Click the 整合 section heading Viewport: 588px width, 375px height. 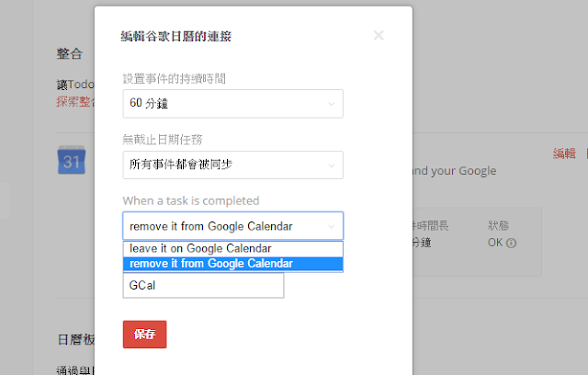[70, 53]
